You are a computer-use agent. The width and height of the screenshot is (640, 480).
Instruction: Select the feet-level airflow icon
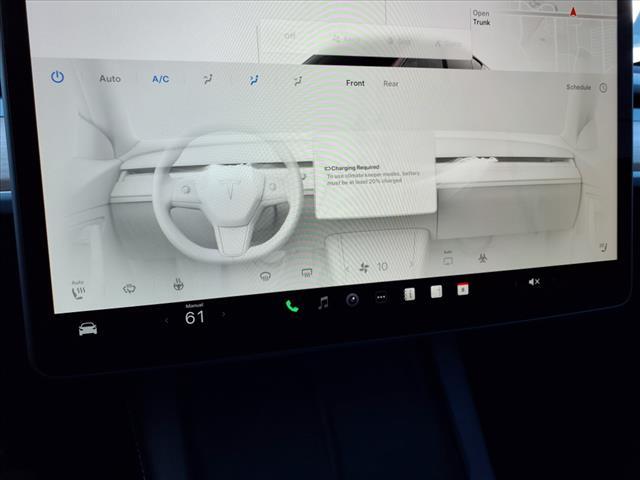click(x=298, y=81)
